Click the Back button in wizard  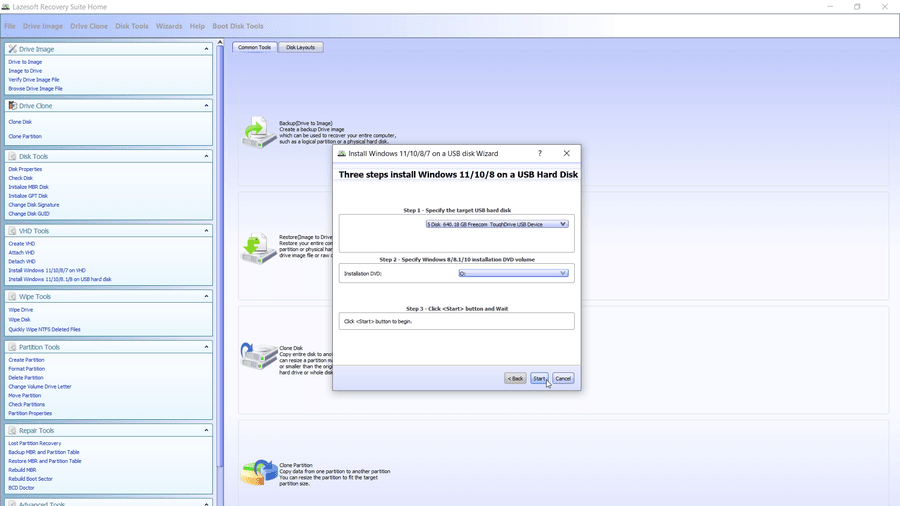coord(515,379)
